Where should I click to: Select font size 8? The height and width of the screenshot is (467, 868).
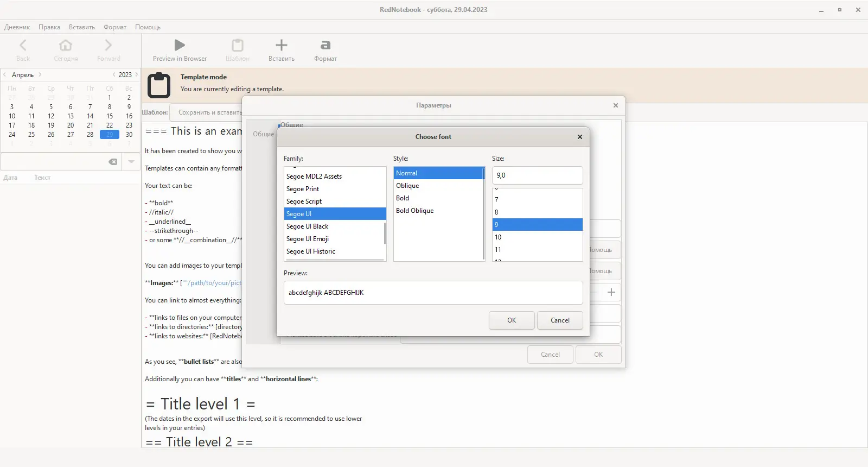click(537, 212)
